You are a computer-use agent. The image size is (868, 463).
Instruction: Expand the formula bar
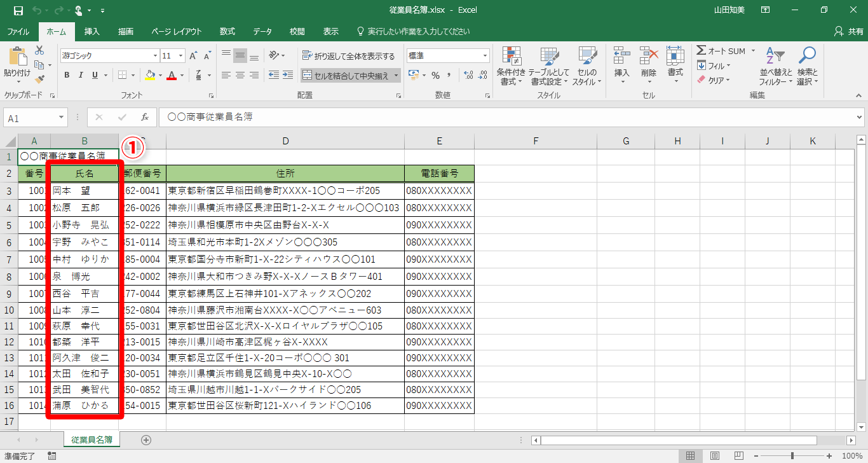[x=860, y=118]
